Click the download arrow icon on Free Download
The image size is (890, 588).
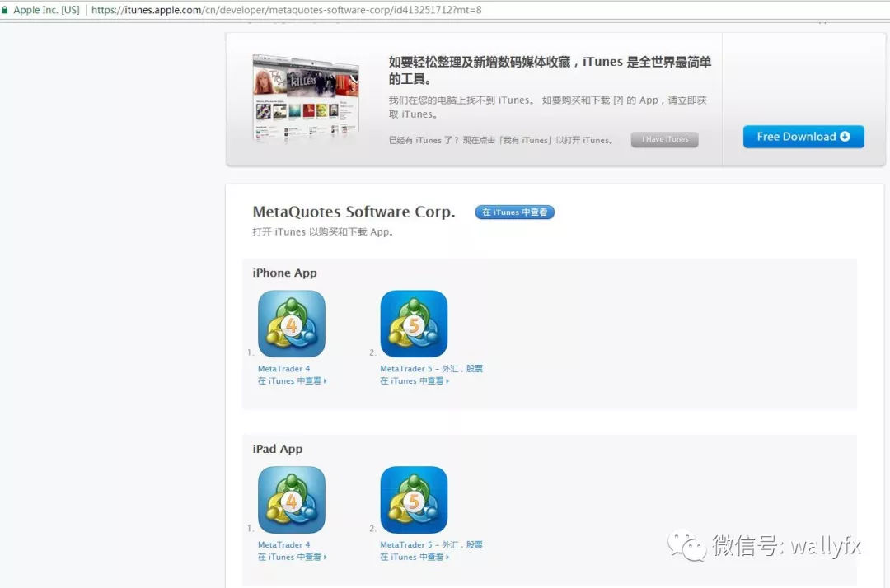point(845,137)
